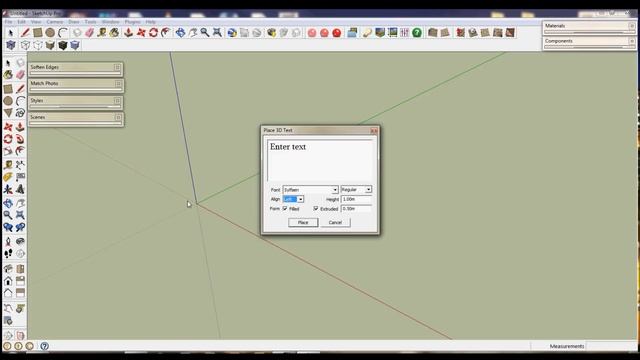Expand the Match Photo panel
Viewport: 640px width, 360px height.
[75, 86]
